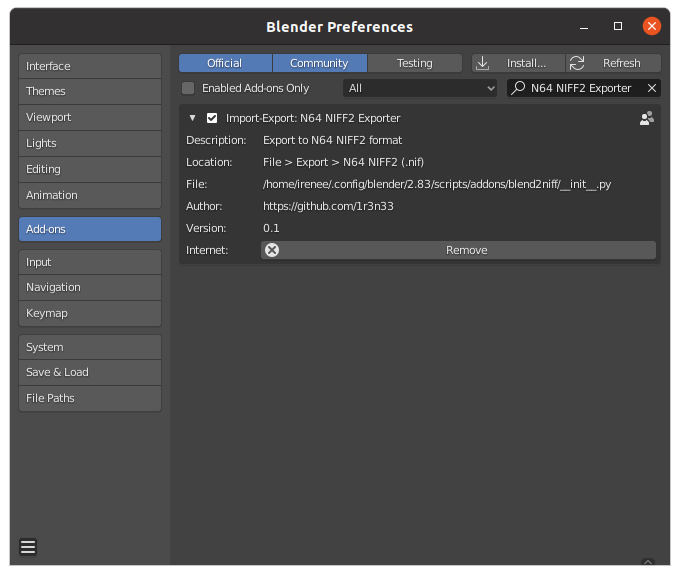Open the All category dropdown
This screenshot has width=680, height=575.
click(x=420, y=88)
